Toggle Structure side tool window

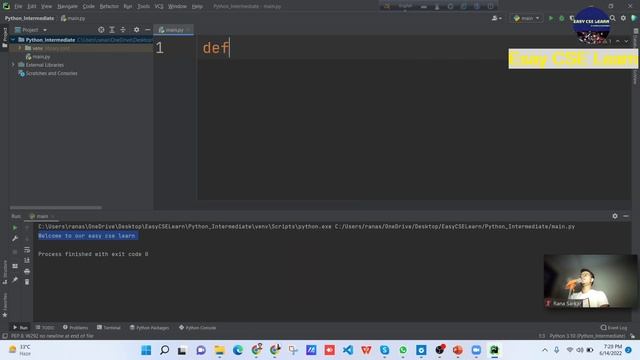point(5,271)
